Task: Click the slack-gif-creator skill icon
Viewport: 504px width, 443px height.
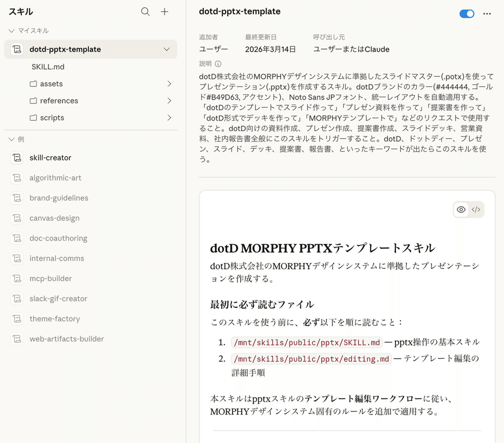Action: [17, 299]
